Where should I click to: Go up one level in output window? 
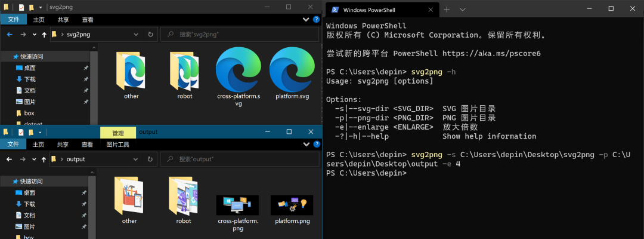tap(44, 159)
